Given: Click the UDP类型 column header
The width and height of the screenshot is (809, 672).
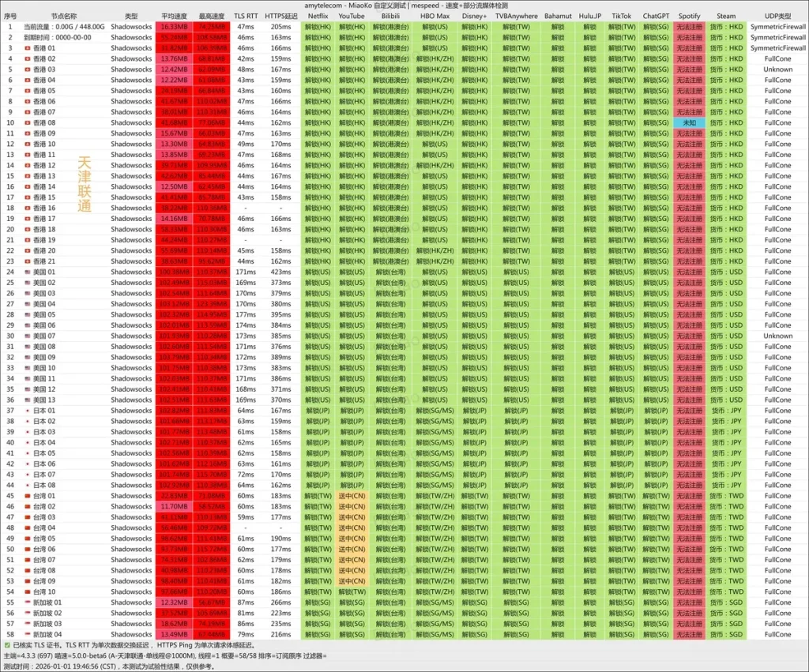Looking at the screenshot, I should pyautogui.click(x=777, y=16).
